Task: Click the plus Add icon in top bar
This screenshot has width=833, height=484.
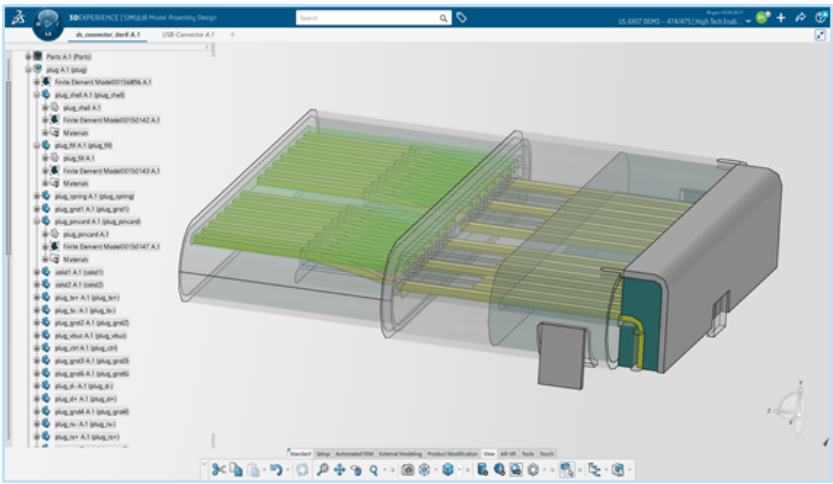Action: tap(780, 18)
